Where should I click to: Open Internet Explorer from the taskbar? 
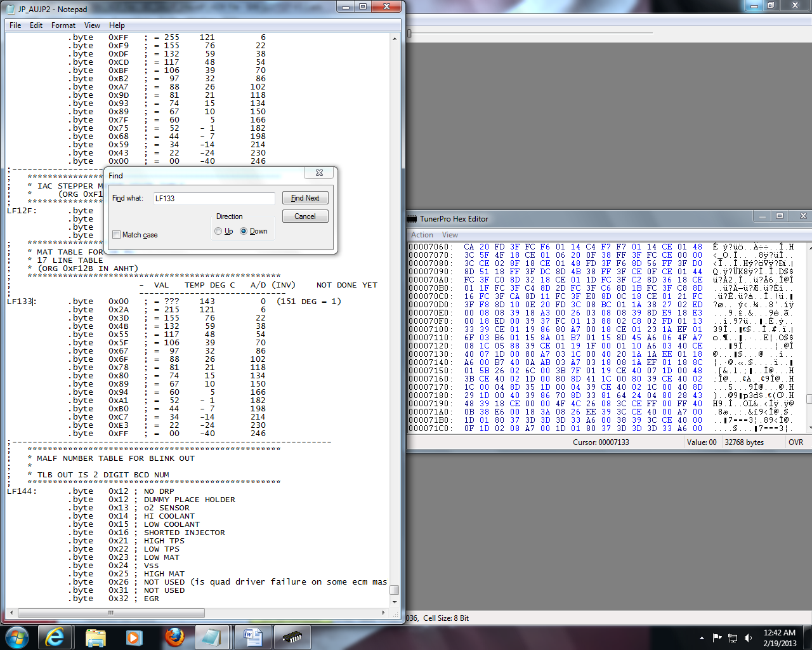[x=55, y=637]
